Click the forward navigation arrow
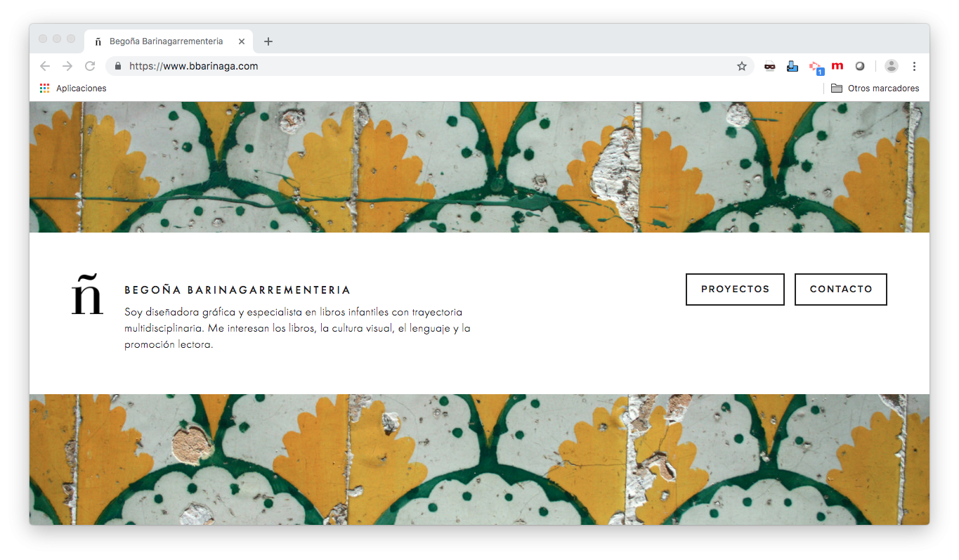 tap(67, 66)
